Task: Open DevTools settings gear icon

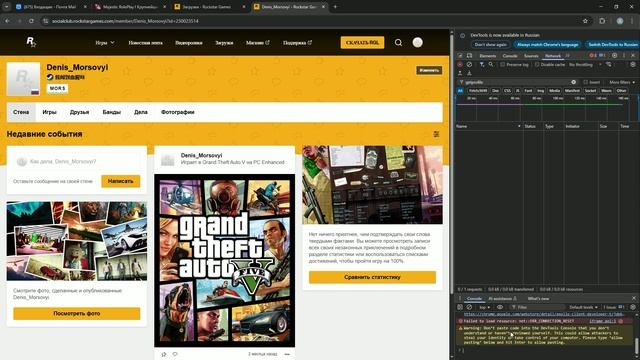Action: click(x=615, y=56)
